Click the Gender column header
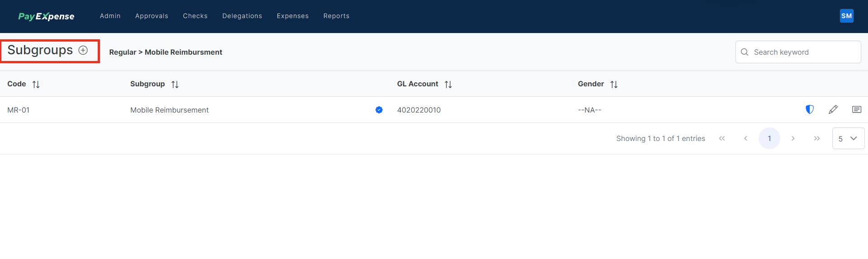 click(591, 84)
